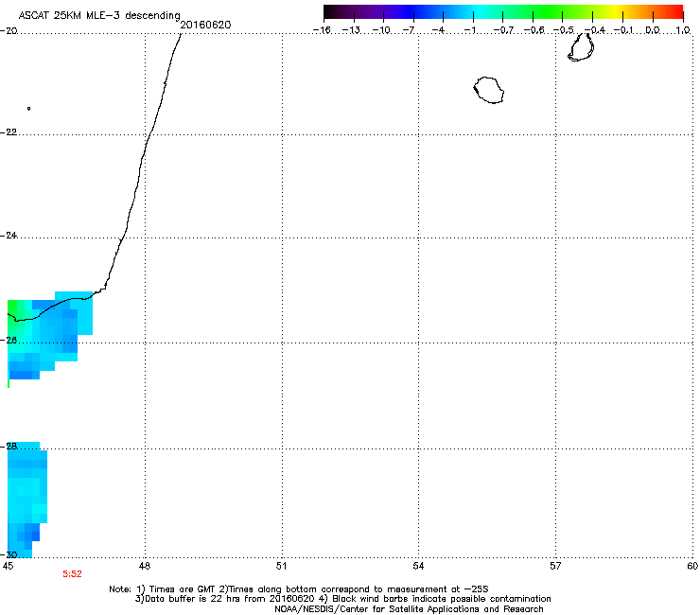Click the longitude label 45
This screenshot has width=700, height=615.
coord(8,567)
